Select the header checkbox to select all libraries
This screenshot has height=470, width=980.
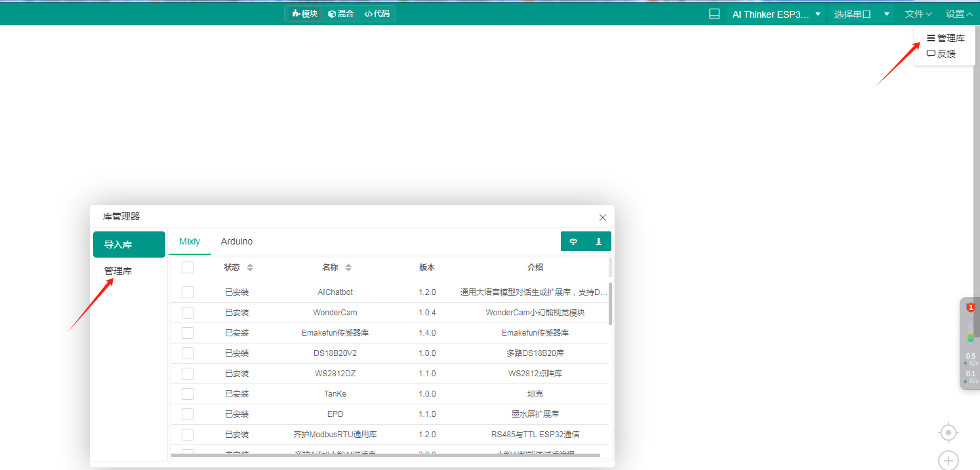tap(188, 267)
